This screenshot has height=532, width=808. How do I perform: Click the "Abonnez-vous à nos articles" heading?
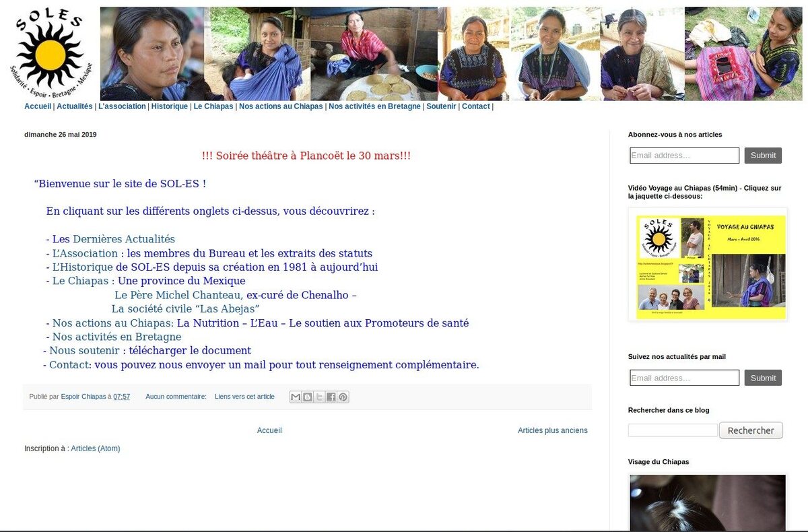[675, 135]
